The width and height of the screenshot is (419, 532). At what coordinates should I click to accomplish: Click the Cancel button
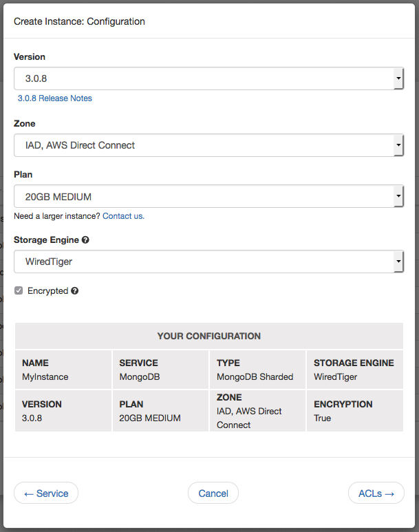tap(213, 493)
